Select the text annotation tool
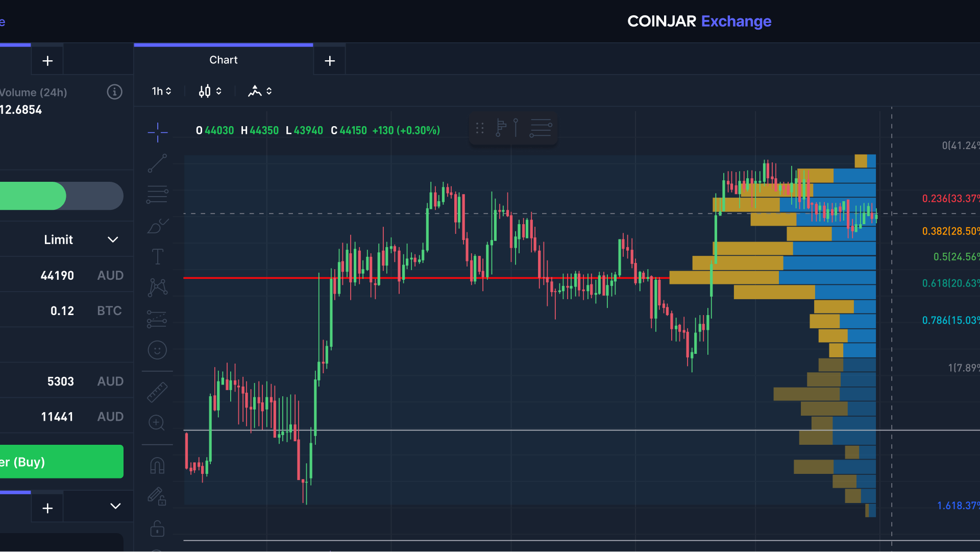The image size is (980, 552). (x=157, y=256)
